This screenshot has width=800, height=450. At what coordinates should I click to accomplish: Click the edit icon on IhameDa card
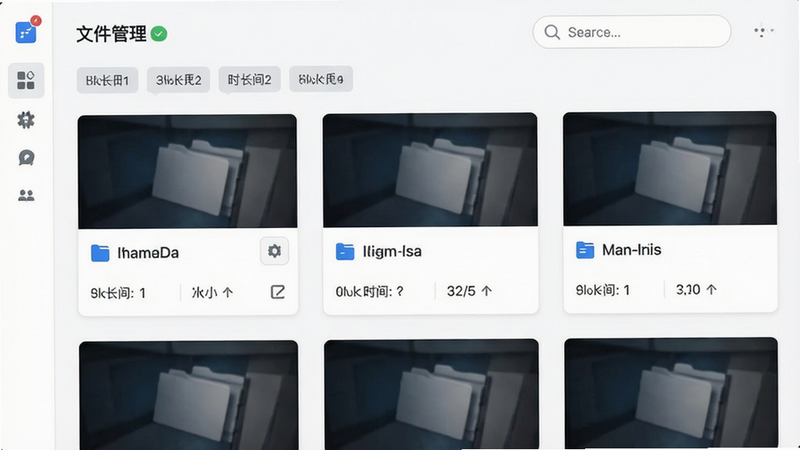tap(278, 292)
